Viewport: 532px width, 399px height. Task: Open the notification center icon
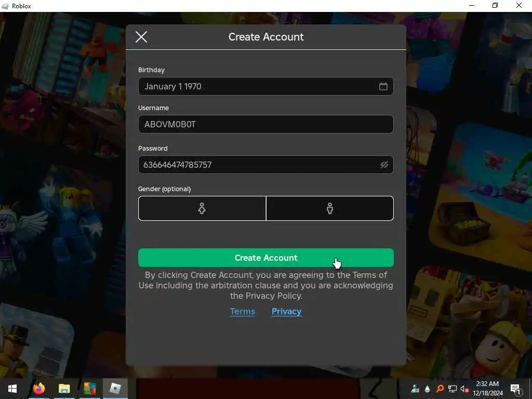pyautogui.click(x=515, y=389)
